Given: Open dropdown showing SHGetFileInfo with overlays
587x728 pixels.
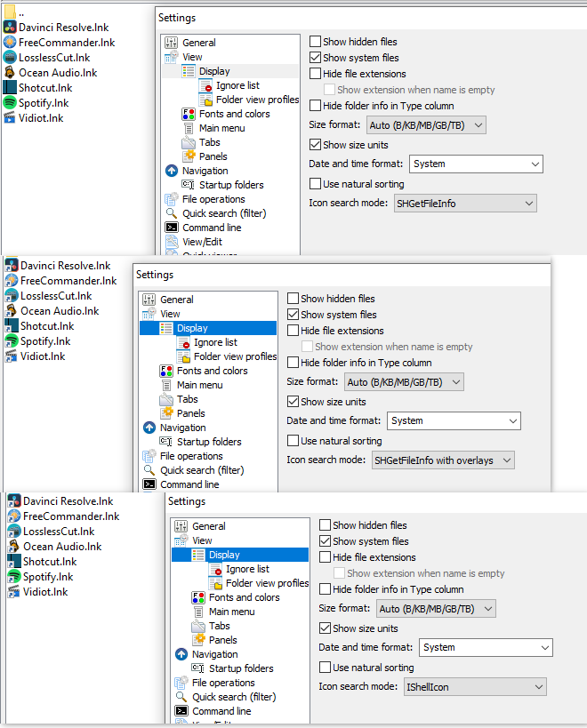Looking at the screenshot, I should coord(443,460).
